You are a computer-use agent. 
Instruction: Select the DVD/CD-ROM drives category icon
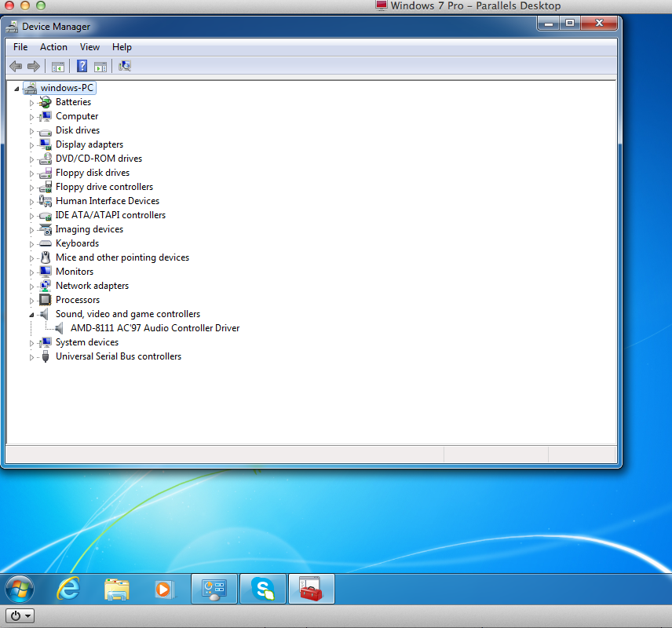point(45,159)
